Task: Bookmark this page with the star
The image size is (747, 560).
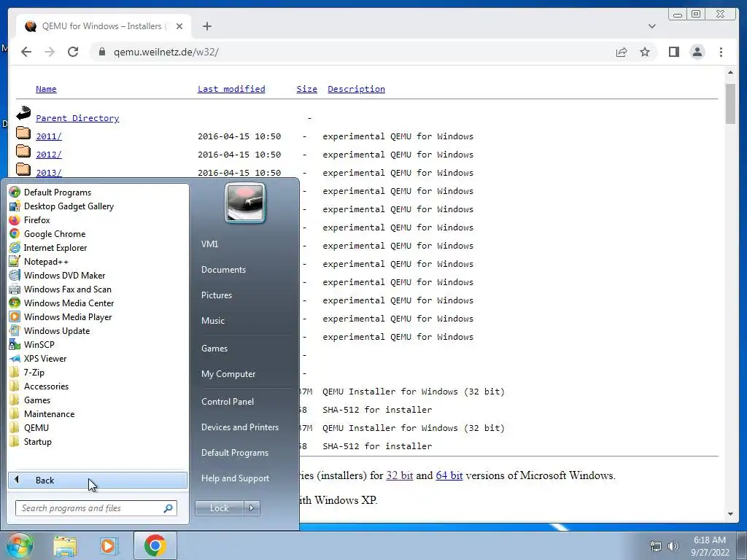Action: 645,52
